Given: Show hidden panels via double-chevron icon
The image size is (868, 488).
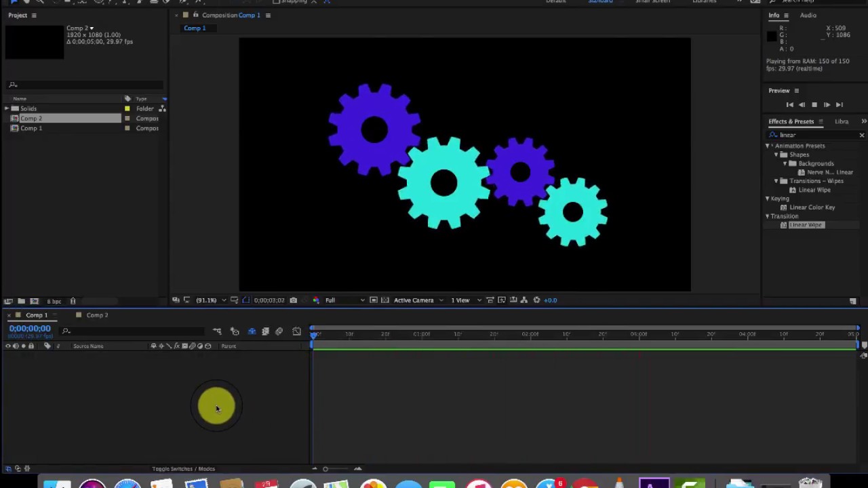Looking at the screenshot, I should point(863,121).
